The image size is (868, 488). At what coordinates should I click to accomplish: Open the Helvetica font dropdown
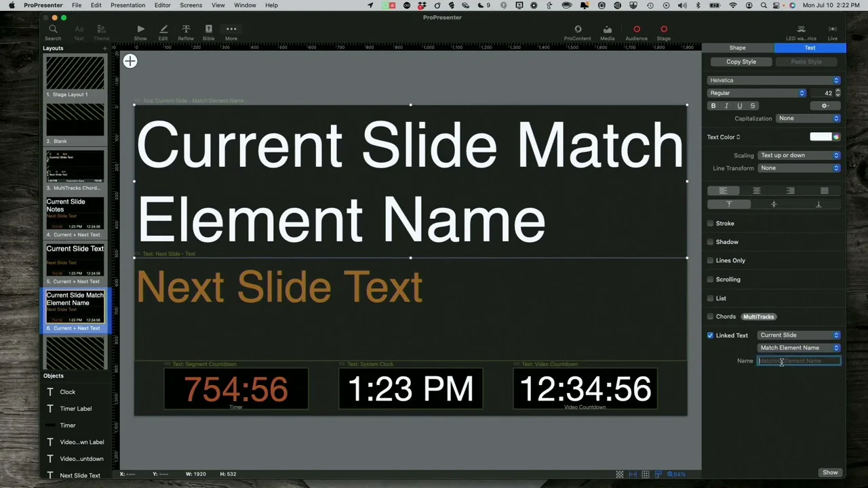pos(773,80)
